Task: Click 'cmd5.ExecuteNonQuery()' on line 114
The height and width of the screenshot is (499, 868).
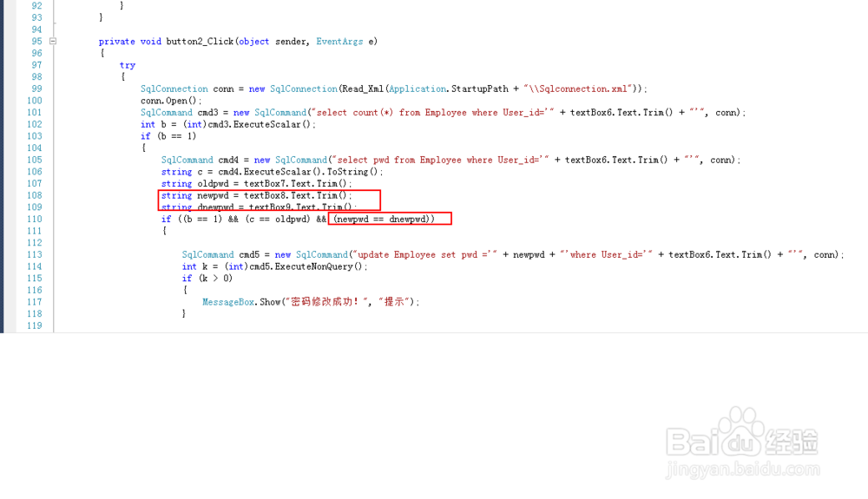Action: 306,266
